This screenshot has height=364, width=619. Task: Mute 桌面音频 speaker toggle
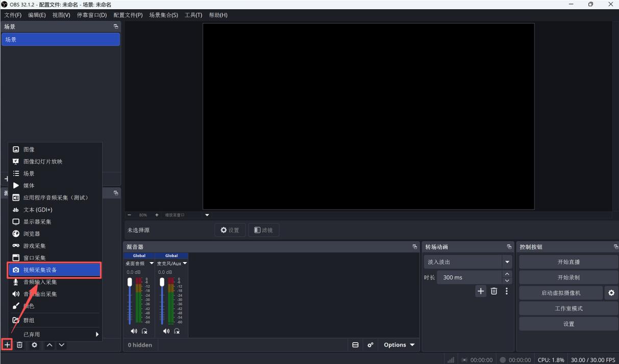tap(134, 331)
